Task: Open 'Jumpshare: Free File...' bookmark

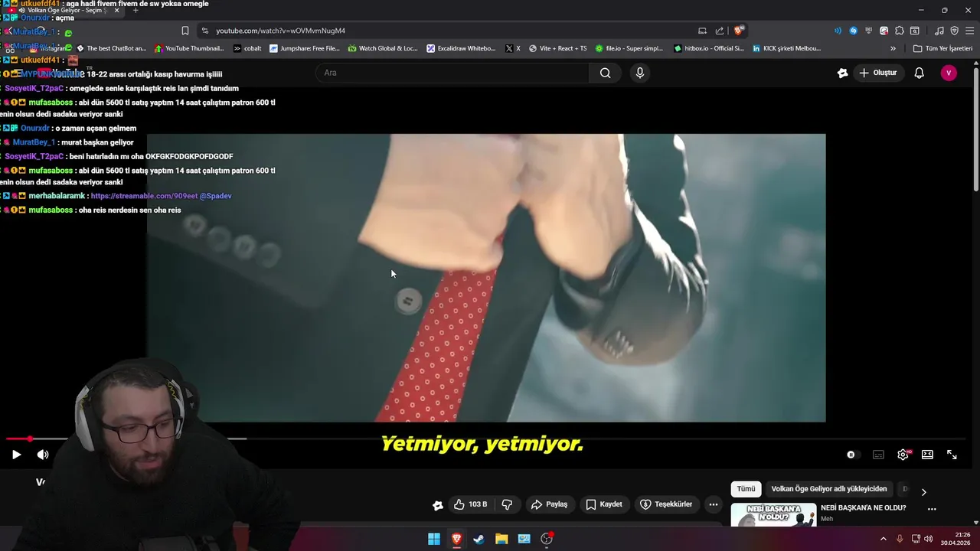Action: (x=304, y=48)
